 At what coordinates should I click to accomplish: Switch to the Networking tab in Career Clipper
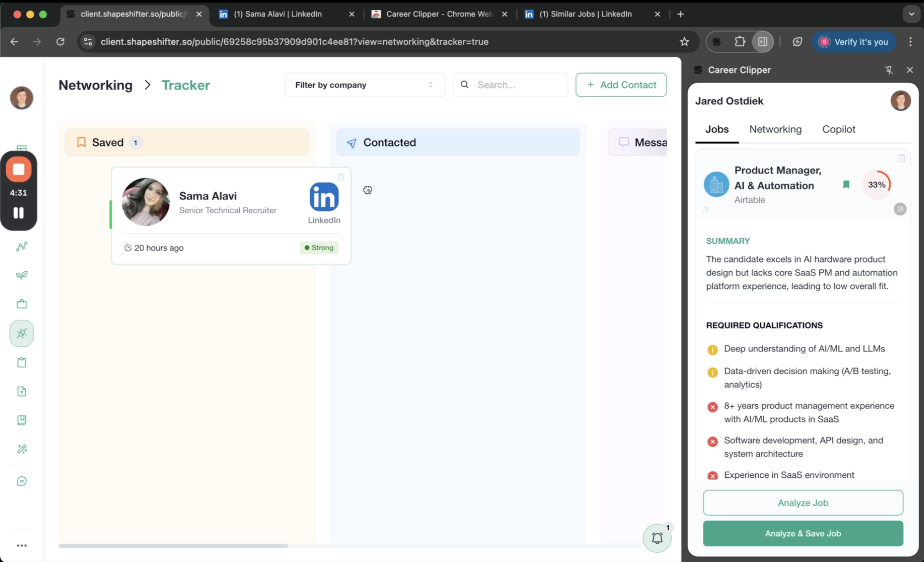[x=775, y=129]
